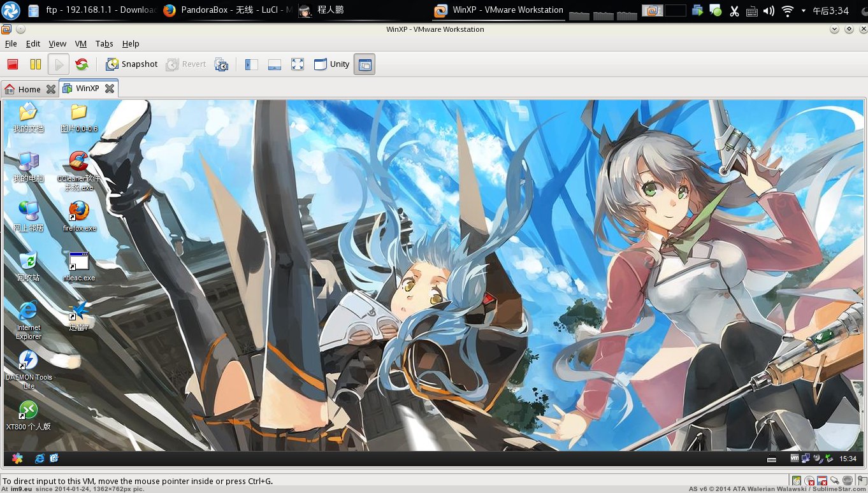Viewport: 868px width, 493px height.
Task: Open the Help menu
Action: [x=131, y=44]
